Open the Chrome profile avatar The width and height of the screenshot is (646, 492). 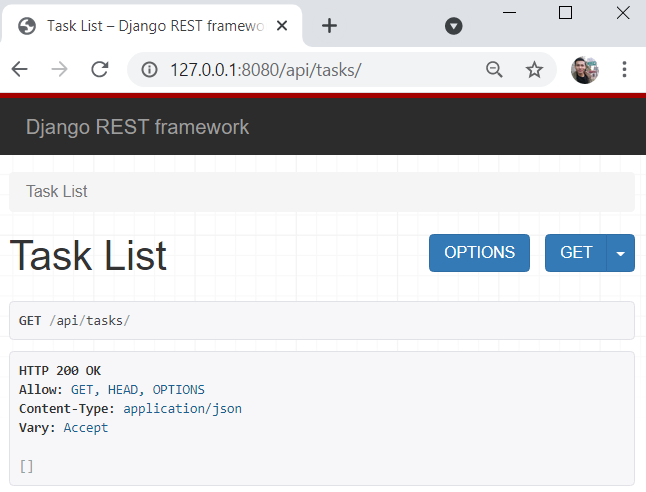pyautogui.click(x=585, y=70)
